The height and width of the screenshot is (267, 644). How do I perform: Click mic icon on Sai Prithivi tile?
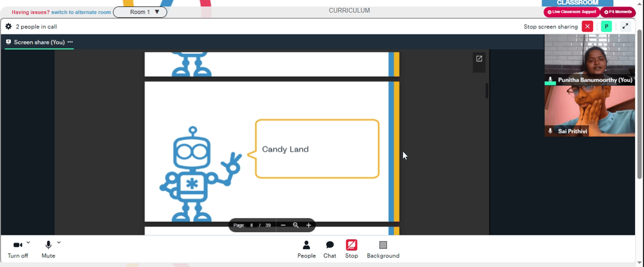551,131
